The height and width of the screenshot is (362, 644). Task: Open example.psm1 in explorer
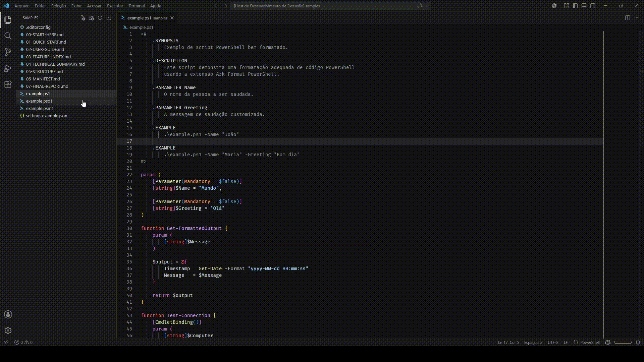[x=66, y=108]
